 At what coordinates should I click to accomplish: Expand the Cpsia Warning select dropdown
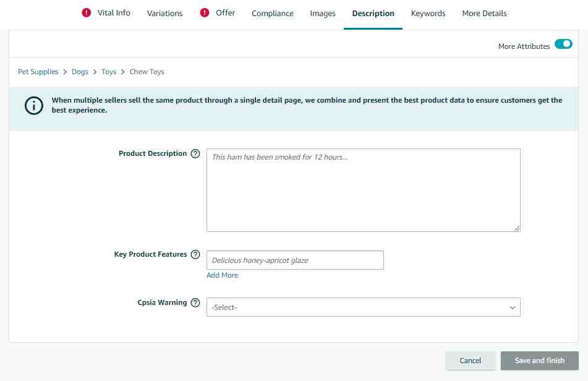(363, 307)
